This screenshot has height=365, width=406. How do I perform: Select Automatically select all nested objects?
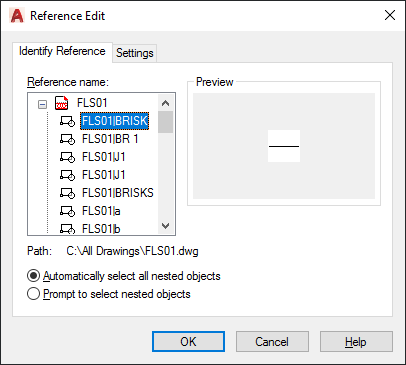124,276
